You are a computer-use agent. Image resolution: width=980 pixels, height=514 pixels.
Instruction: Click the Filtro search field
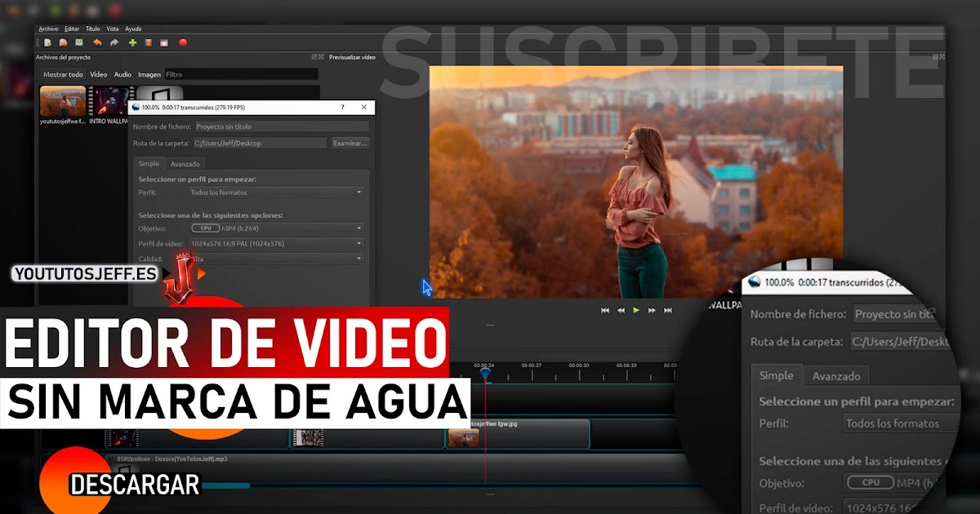241,74
